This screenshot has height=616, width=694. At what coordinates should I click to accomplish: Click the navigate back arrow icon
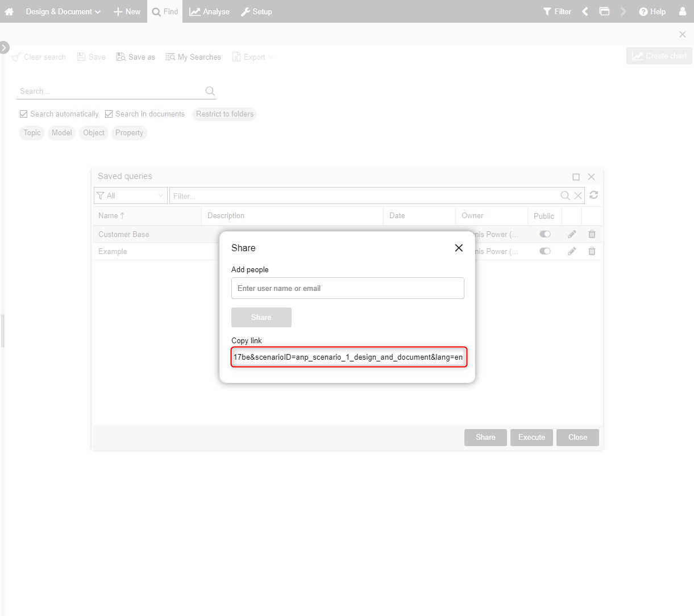[x=585, y=11]
